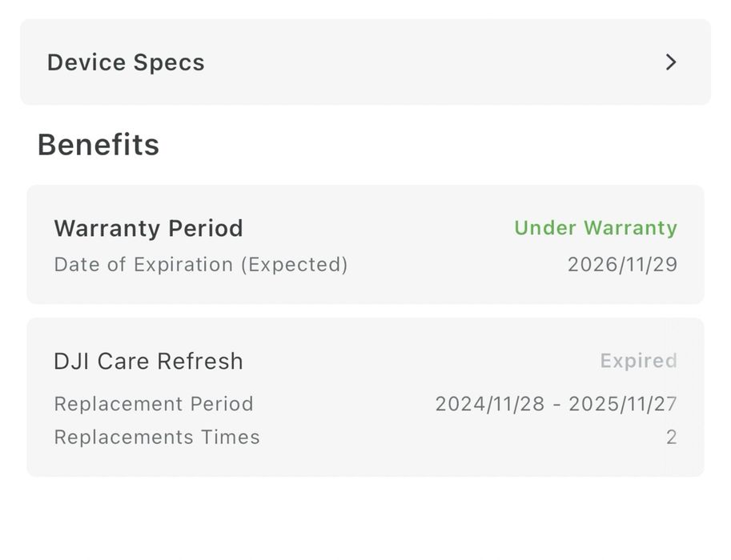Select the 2026/11/29 expiration date
The height and width of the screenshot is (560, 731).
tap(622, 264)
